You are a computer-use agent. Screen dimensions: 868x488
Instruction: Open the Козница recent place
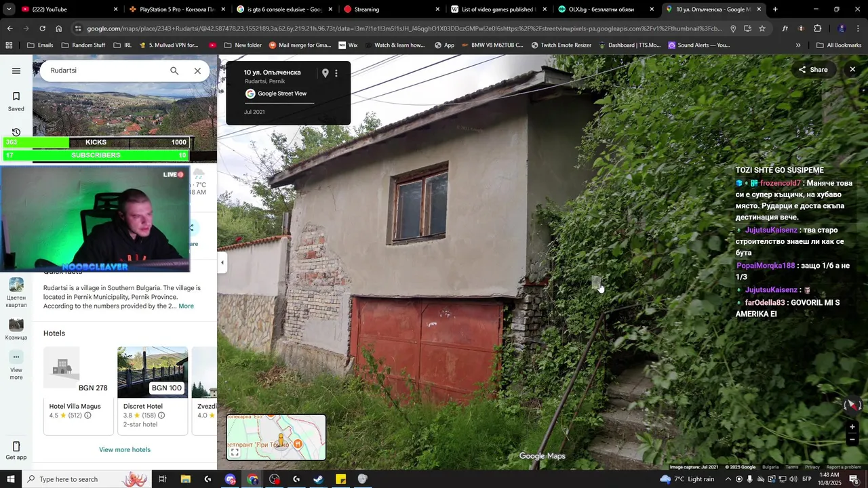16,329
